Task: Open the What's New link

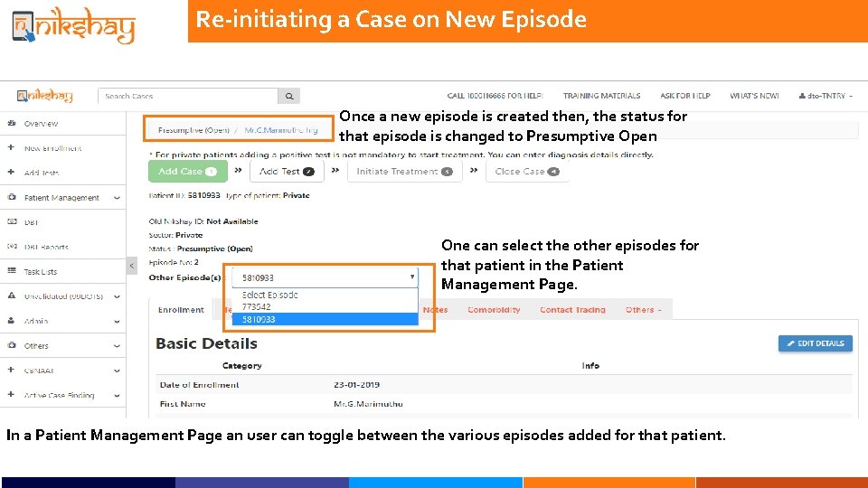Action: (754, 96)
